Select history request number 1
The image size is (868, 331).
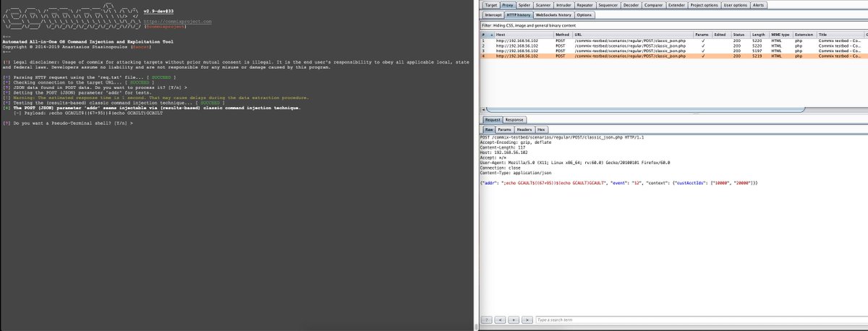tap(674, 40)
